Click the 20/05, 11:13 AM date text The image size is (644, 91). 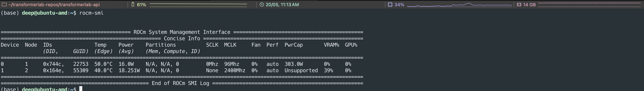282,5
